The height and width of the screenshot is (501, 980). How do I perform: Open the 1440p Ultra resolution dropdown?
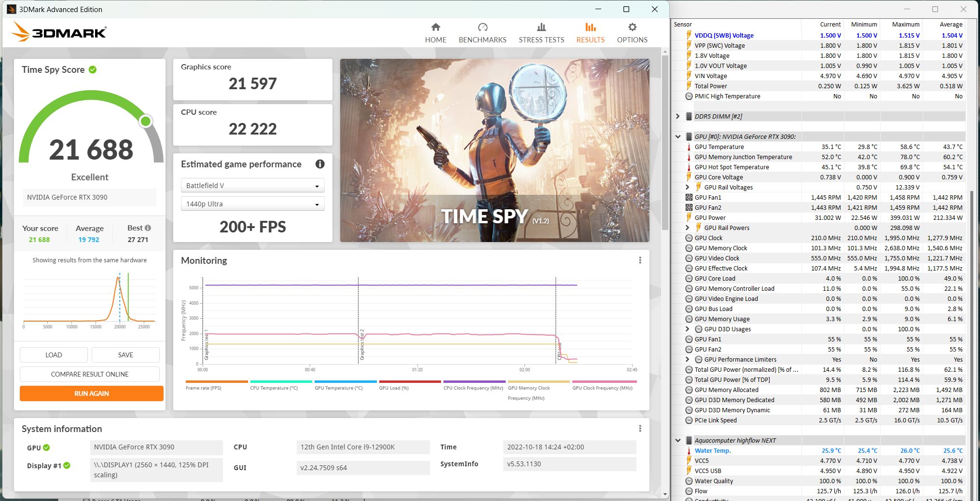(x=252, y=204)
